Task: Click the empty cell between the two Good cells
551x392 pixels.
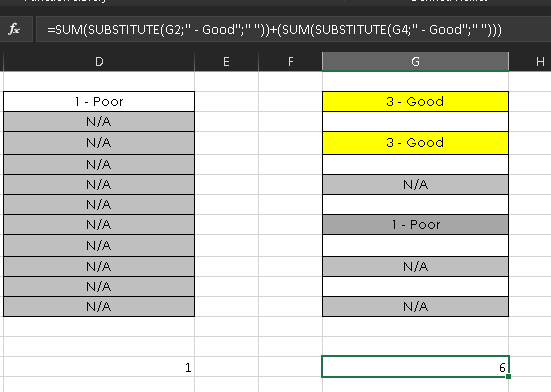Action: click(415, 122)
